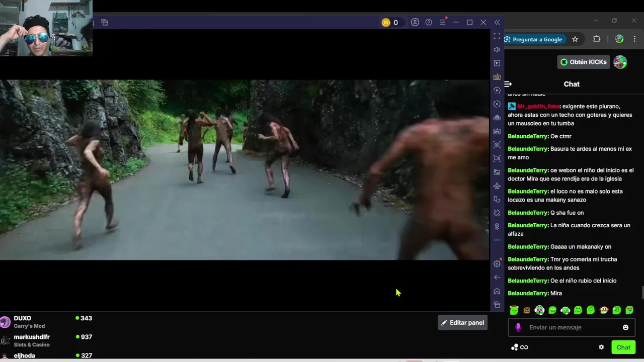Open the emoji picker smiley icon
The height and width of the screenshot is (362, 644).
(x=625, y=327)
